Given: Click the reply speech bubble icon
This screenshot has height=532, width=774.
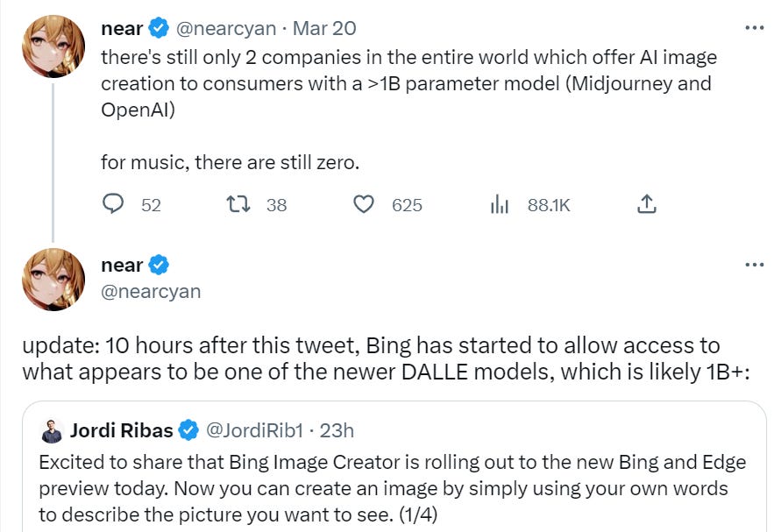Looking at the screenshot, I should (x=113, y=204).
